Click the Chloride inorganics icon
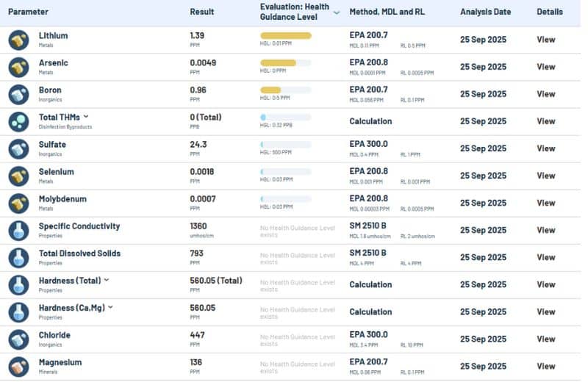588x382 pixels. point(18,339)
